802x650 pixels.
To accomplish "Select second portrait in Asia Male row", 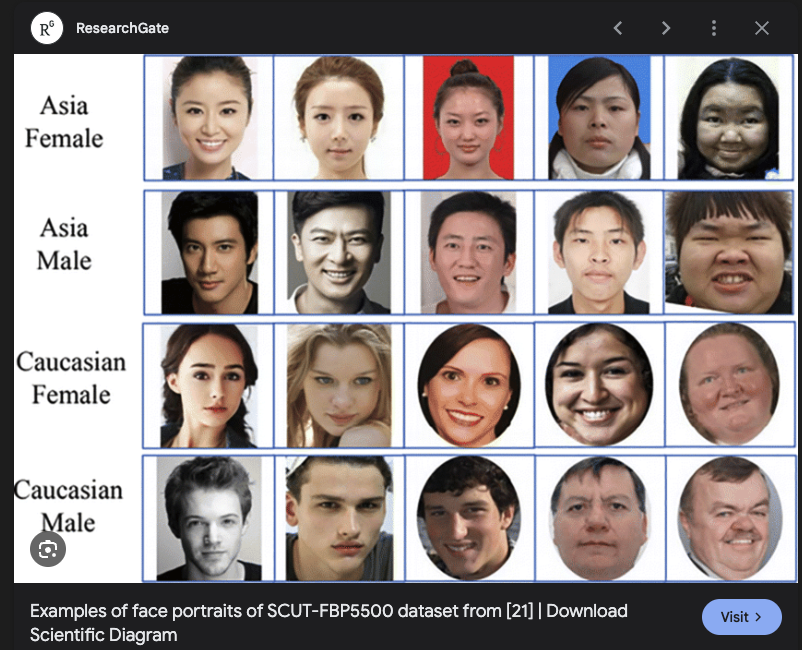I will pos(338,252).
